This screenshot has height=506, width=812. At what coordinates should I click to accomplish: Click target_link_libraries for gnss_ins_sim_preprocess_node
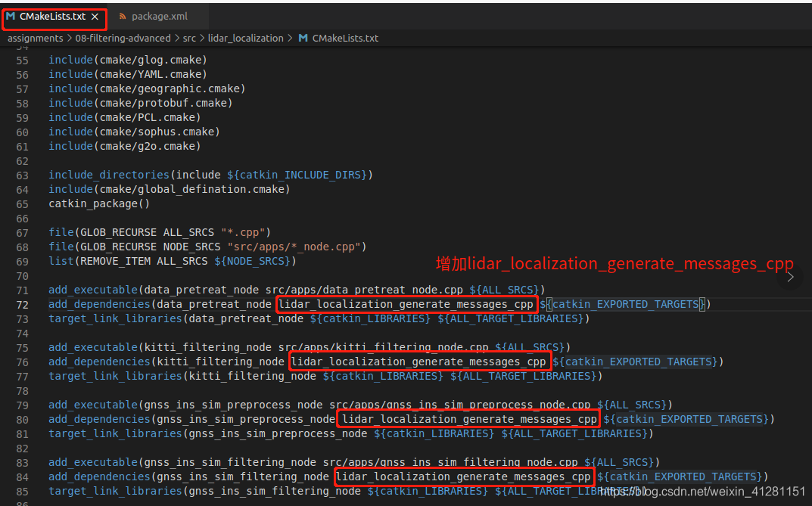pos(351,433)
